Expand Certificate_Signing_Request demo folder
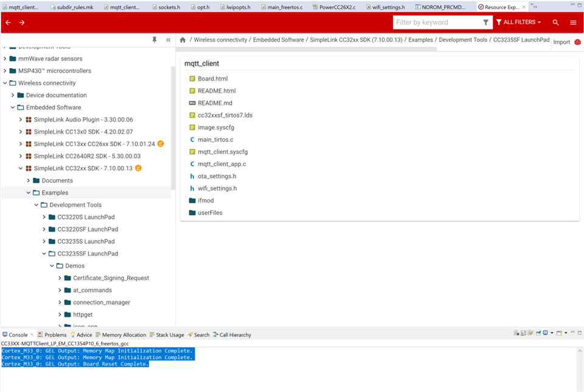This screenshot has width=584, height=392. pyautogui.click(x=60, y=278)
